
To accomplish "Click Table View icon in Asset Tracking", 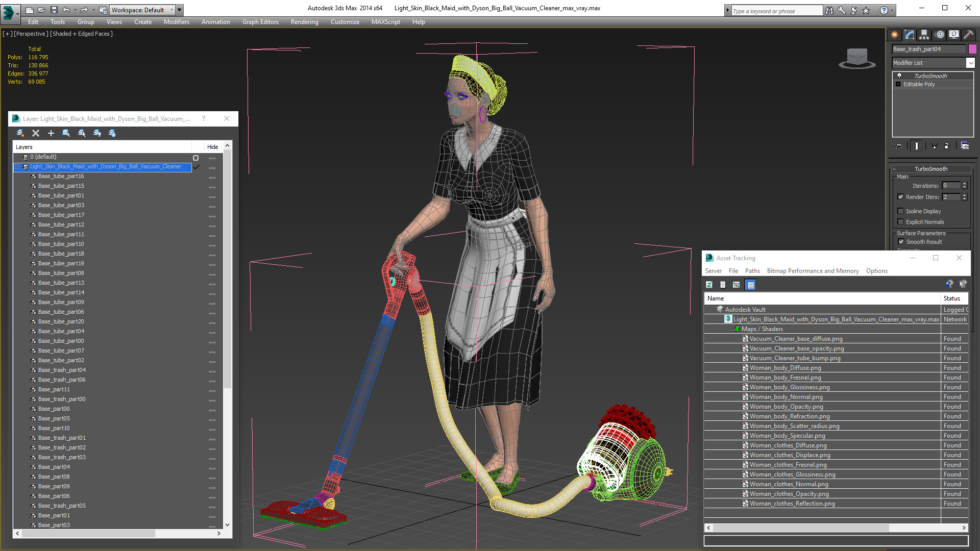I will 751,285.
